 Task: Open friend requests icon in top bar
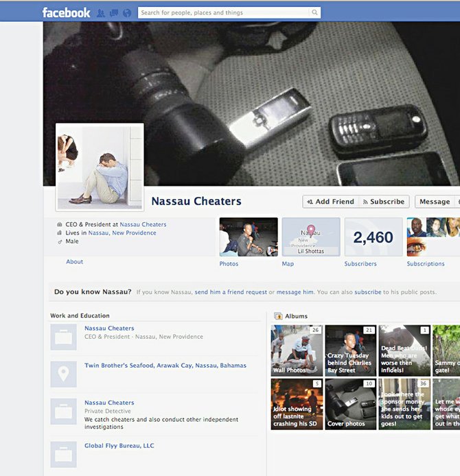101,12
